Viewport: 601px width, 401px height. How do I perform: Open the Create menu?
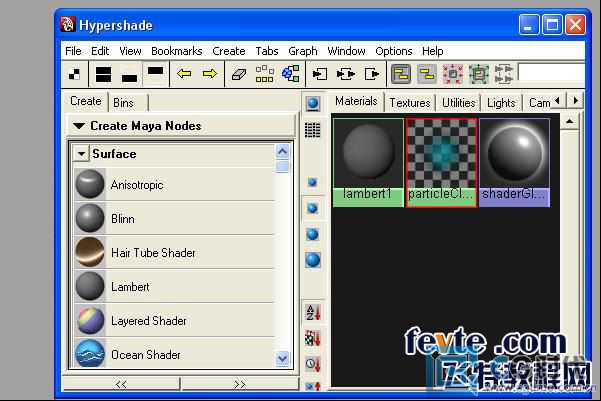228,51
